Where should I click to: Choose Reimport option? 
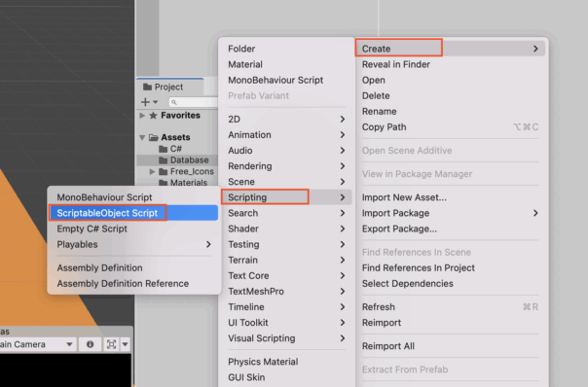[x=450, y=323]
